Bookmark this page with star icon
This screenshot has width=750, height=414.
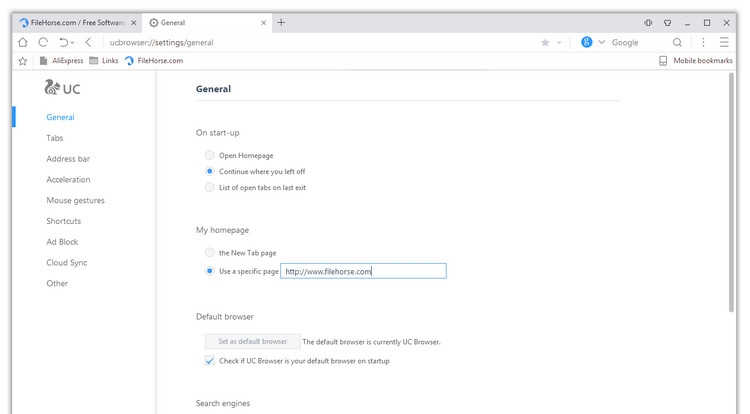tap(545, 43)
